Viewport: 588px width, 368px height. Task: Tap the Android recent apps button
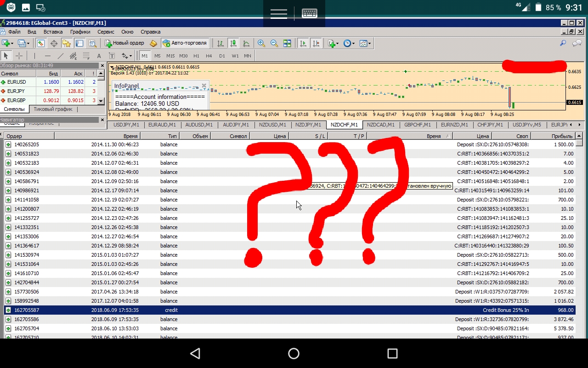tap(392, 353)
